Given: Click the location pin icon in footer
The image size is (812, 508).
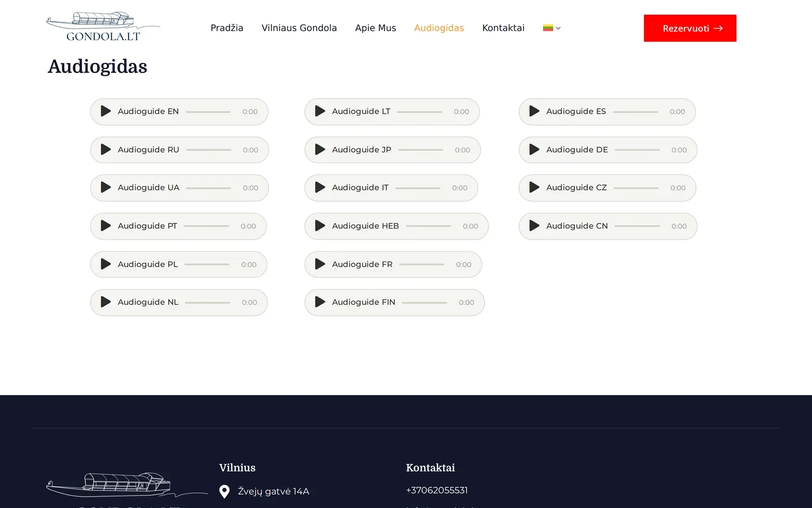Looking at the screenshot, I should pyautogui.click(x=224, y=491).
